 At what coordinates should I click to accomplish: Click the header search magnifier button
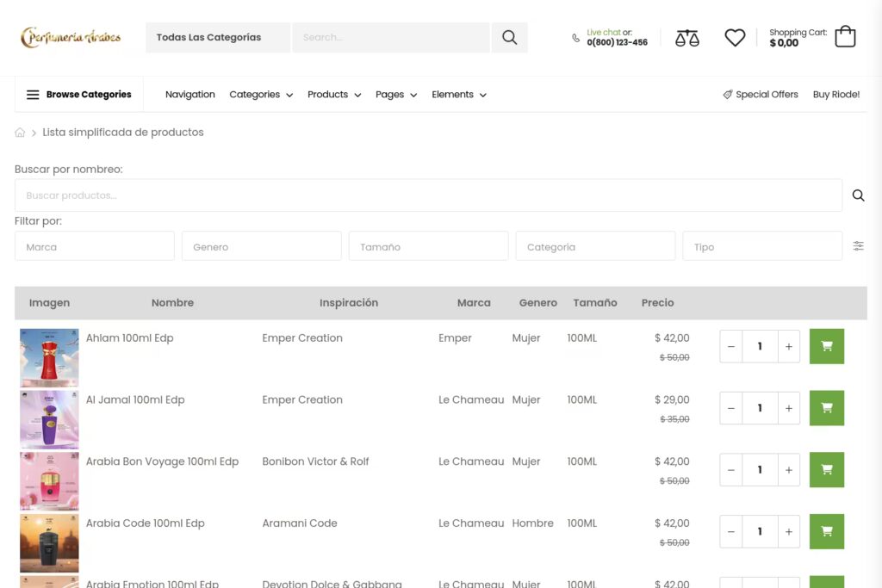click(x=510, y=38)
